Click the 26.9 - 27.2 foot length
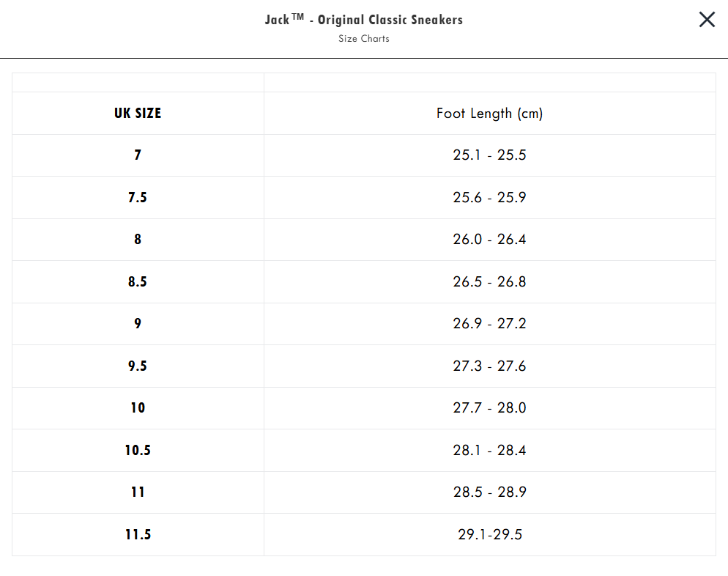Viewport: 728px width, 576px height. tap(489, 323)
